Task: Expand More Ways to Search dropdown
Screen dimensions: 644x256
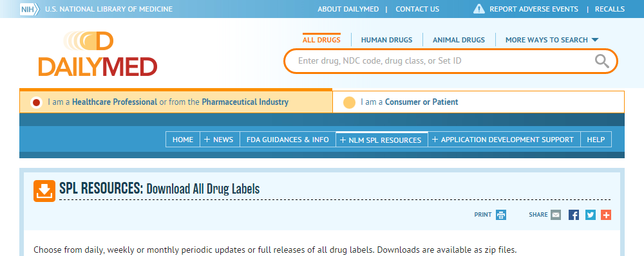Action: pyautogui.click(x=552, y=40)
